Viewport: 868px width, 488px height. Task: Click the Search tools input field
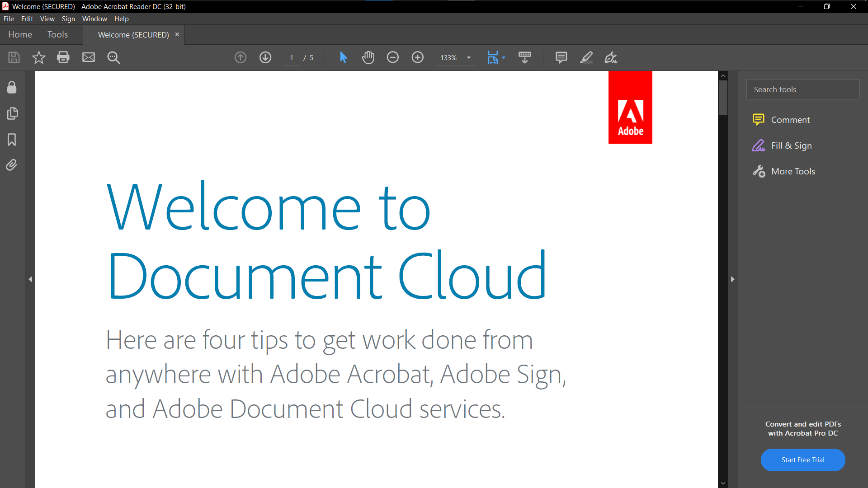802,89
